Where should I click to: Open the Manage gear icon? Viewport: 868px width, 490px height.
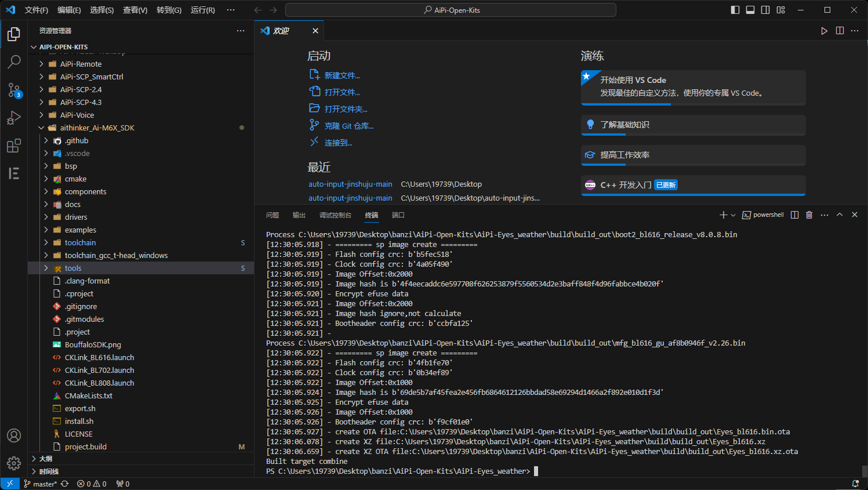point(14,463)
